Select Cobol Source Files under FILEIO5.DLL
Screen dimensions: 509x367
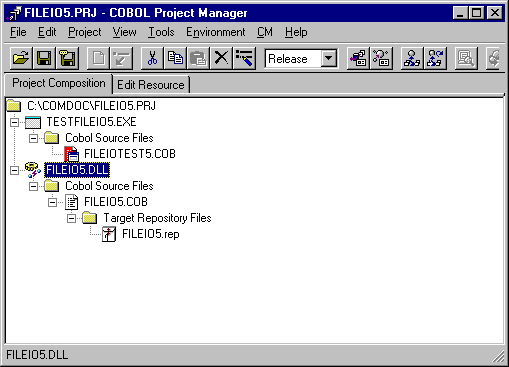click(109, 186)
